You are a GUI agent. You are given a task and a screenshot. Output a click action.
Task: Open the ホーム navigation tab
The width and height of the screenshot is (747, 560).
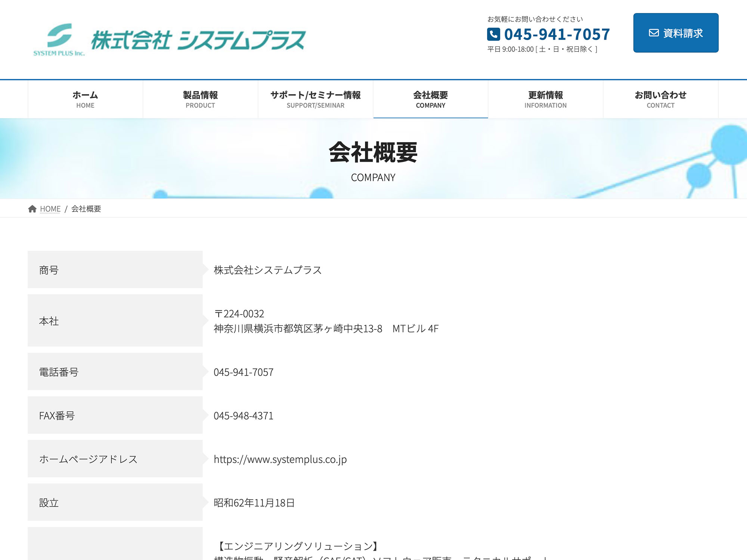pyautogui.click(x=85, y=99)
